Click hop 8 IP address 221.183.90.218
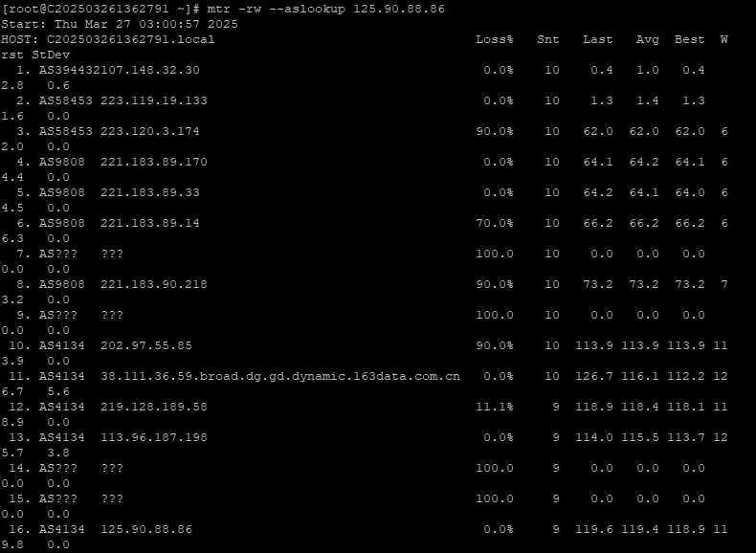 [153, 284]
